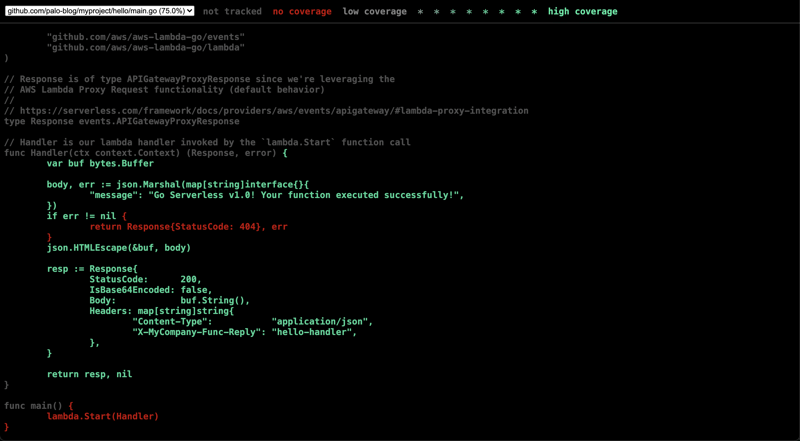
Task: Click the 'body, err := json.Marshal' line
Action: tap(178, 184)
